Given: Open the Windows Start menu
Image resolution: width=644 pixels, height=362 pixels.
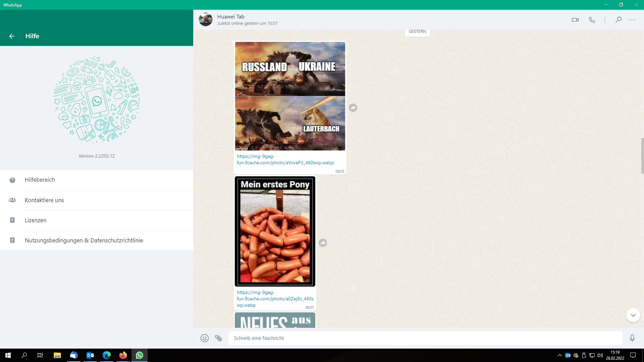Looking at the screenshot, I should 8,355.
